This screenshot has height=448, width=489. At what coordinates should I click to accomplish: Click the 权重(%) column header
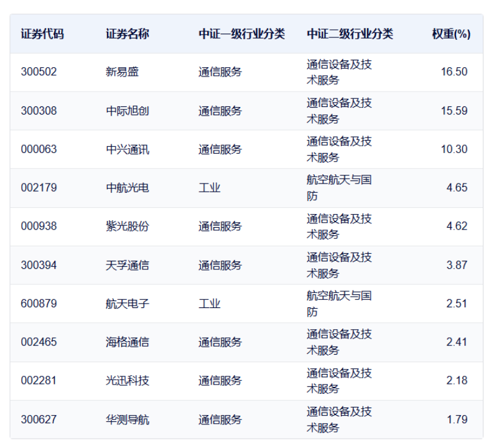(x=451, y=34)
